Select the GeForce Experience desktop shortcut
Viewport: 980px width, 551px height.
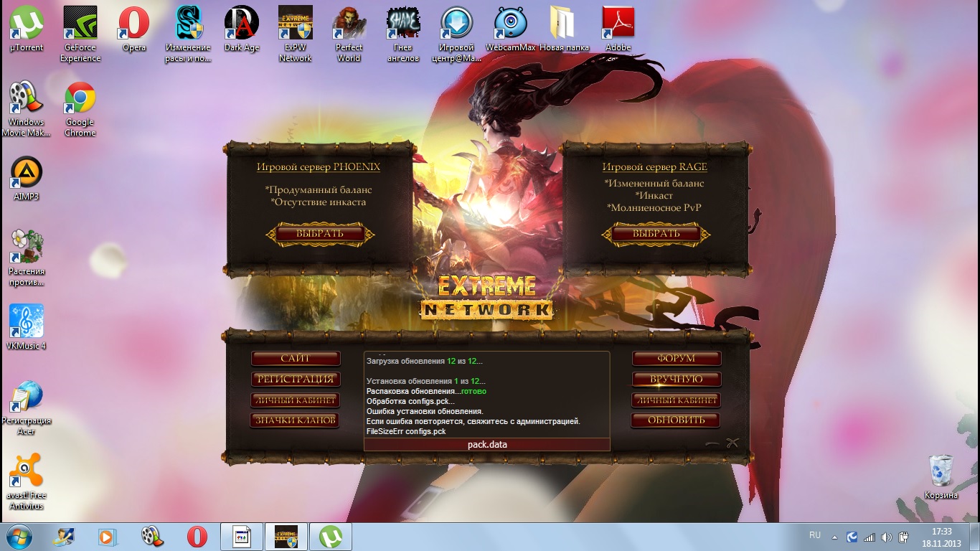pyautogui.click(x=80, y=34)
